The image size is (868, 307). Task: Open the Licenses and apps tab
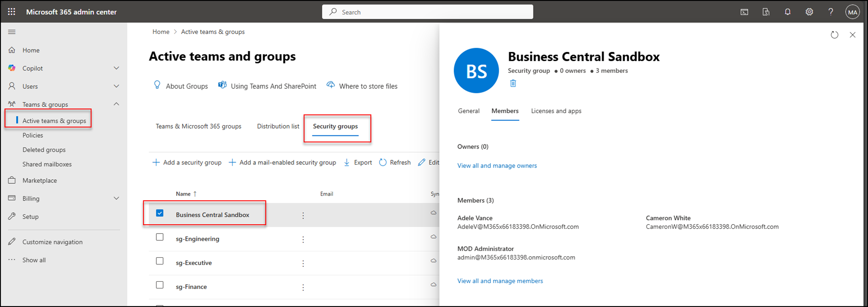click(556, 111)
